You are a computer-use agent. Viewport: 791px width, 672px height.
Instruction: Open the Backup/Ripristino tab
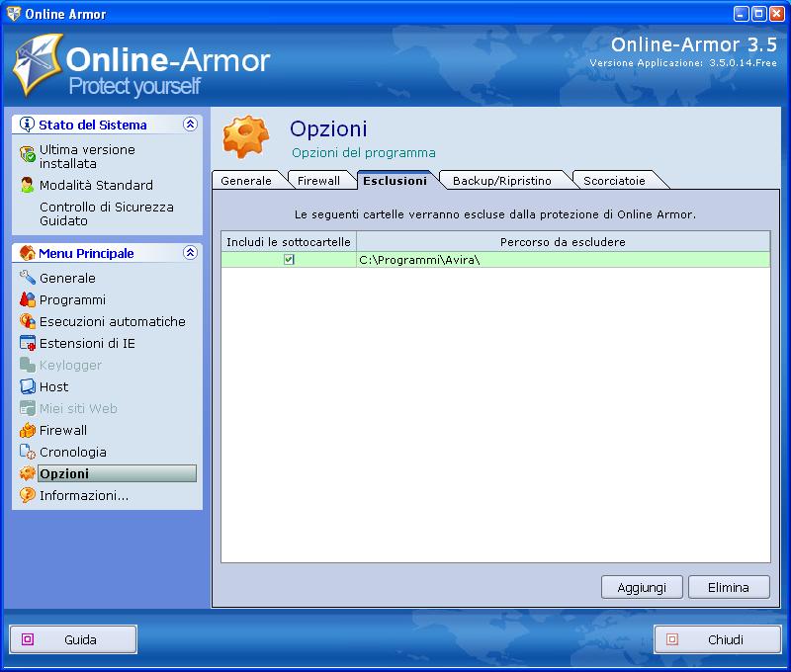[502, 181]
